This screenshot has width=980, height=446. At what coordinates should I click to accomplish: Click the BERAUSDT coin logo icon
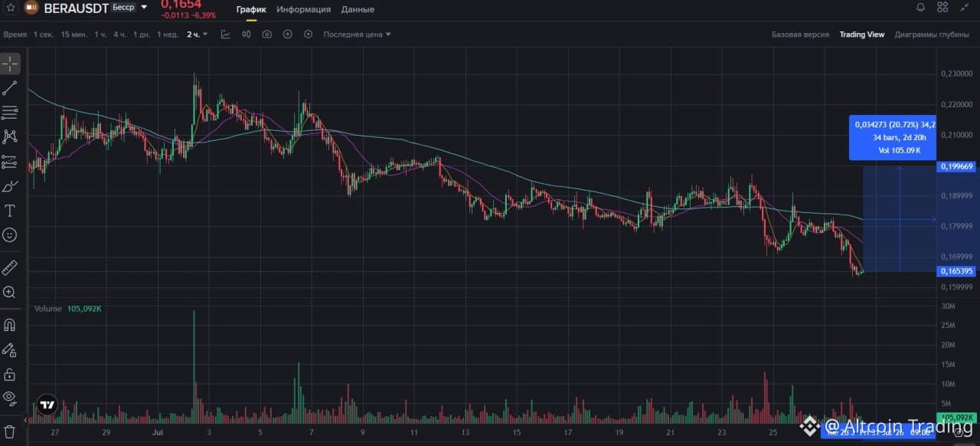click(31, 8)
